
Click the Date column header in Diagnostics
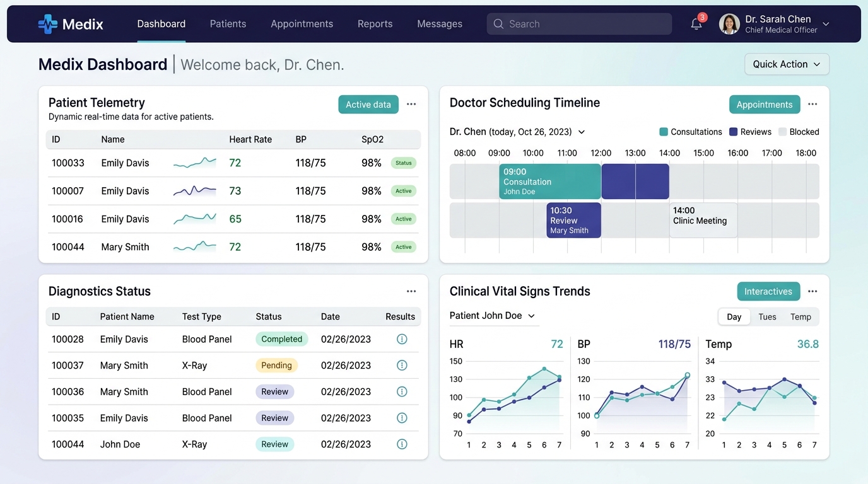[x=331, y=316]
